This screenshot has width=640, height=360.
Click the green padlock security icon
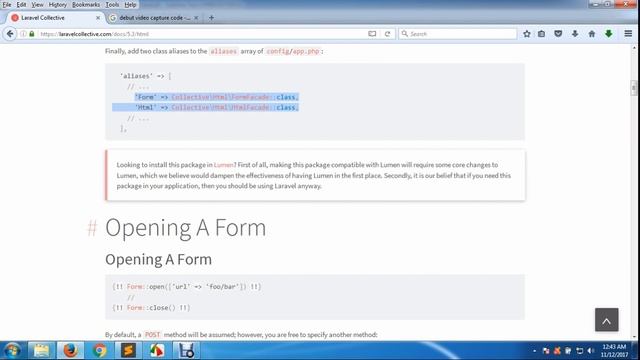(x=32, y=34)
